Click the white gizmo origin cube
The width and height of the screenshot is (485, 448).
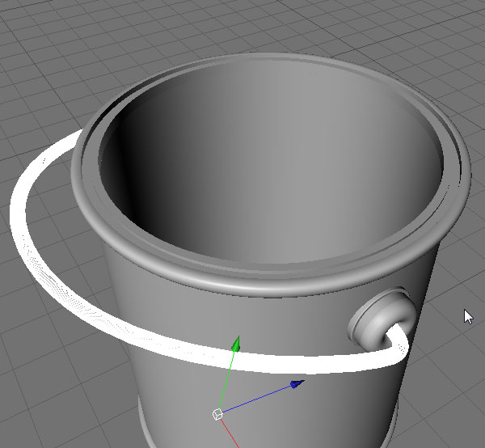[x=217, y=414]
